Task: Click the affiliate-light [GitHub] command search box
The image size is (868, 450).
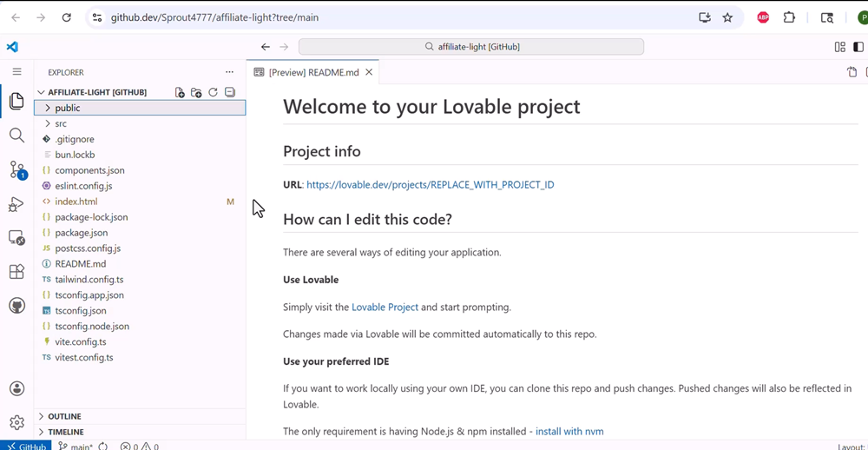Action: pyautogui.click(x=471, y=47)
